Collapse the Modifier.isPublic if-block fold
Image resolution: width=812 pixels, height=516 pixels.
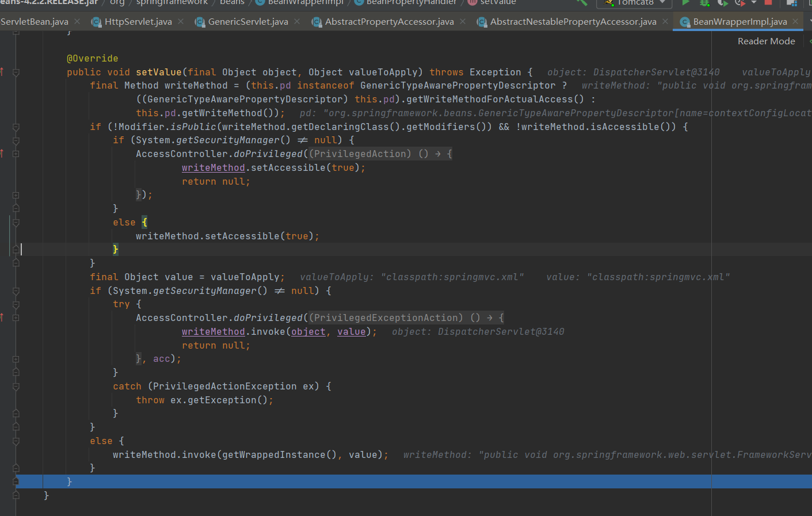16,127
